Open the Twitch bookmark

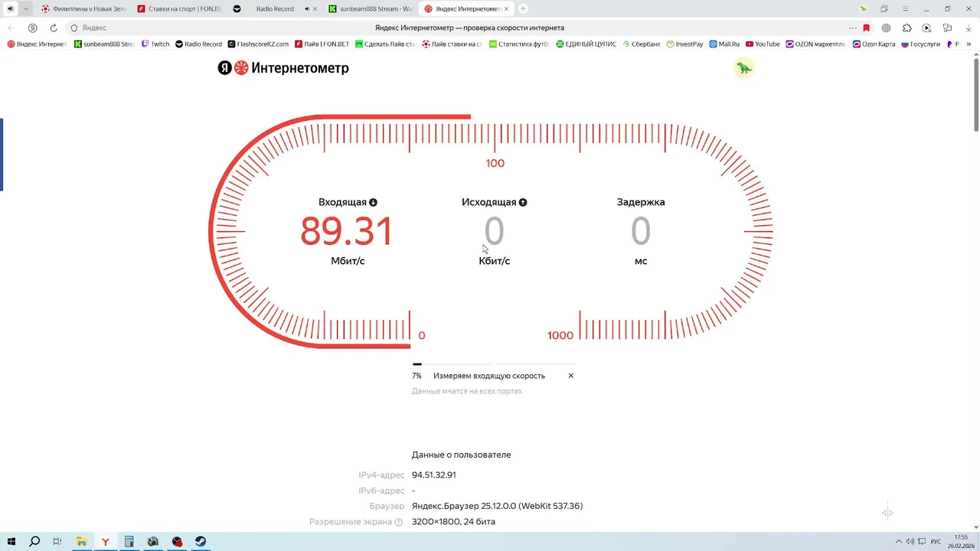(155, 44)
